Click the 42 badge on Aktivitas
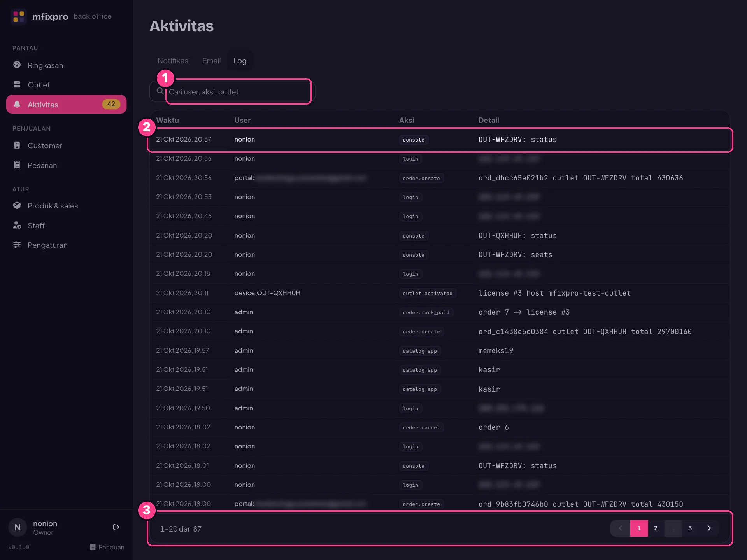This screenshot has height=560, width=747. point(111,104)
